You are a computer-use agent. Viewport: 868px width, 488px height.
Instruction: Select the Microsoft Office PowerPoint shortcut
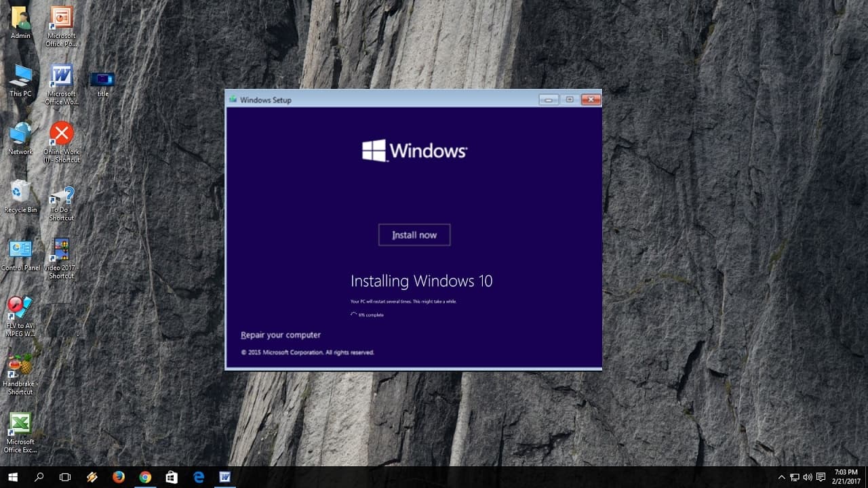click(x=62, y=26)
